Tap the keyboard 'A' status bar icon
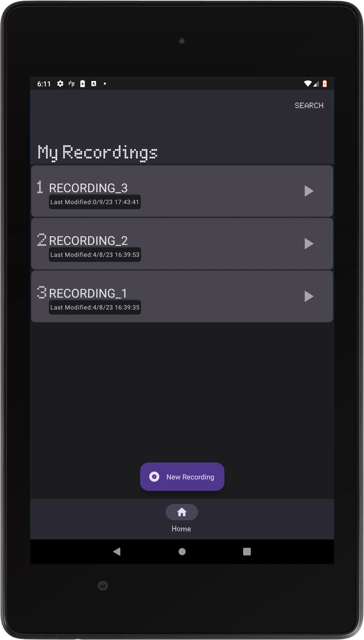364x640 pixels. (94, 84)
